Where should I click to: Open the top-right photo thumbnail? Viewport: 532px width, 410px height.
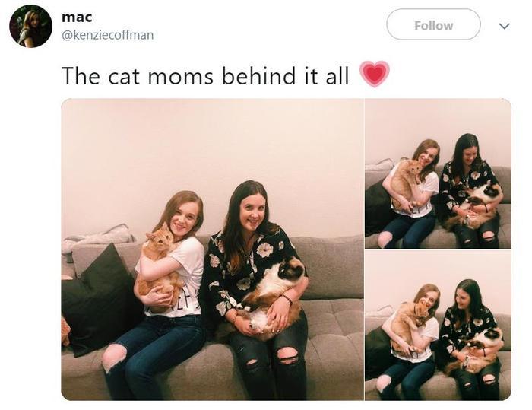click(x=438, y=173)
